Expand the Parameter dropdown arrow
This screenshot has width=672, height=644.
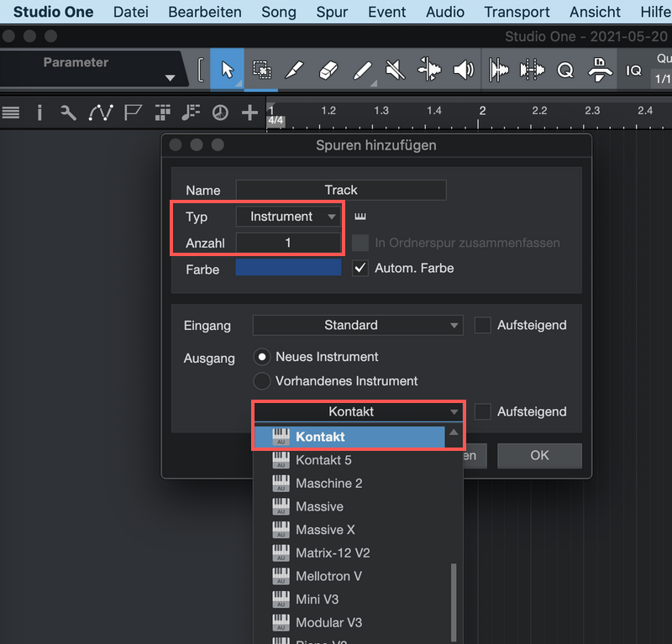coord(171,78)
